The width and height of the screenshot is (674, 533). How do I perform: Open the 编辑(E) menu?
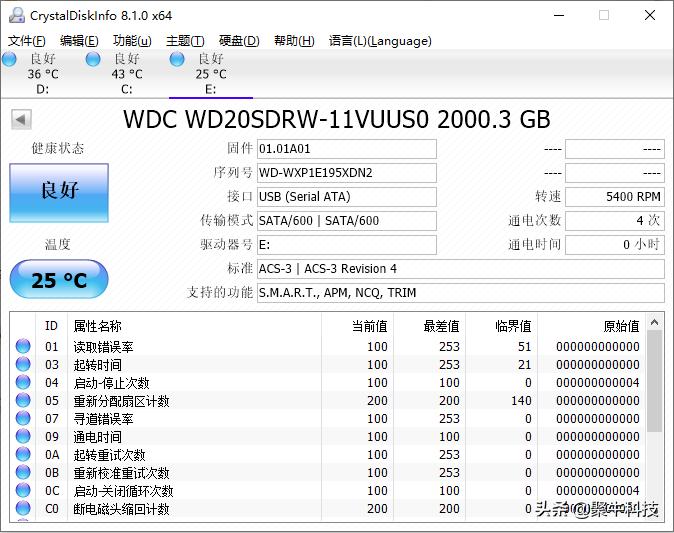coord(79,41)
